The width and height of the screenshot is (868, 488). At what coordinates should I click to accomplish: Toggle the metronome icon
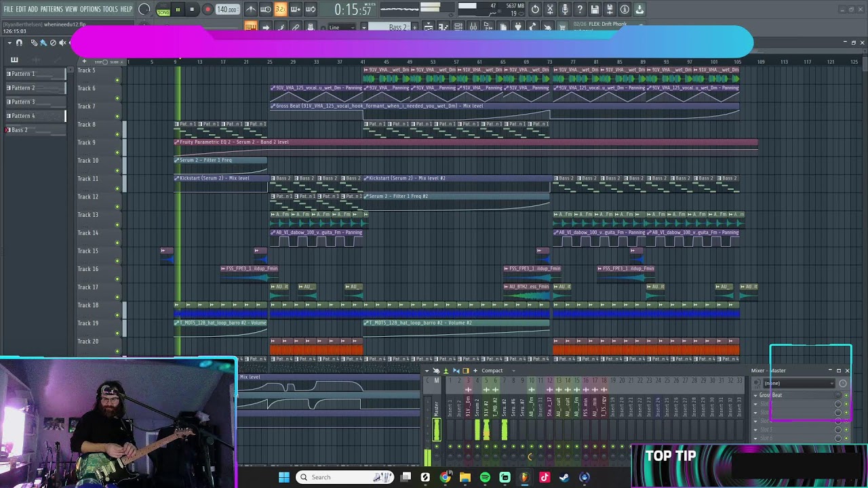[251, 9]
